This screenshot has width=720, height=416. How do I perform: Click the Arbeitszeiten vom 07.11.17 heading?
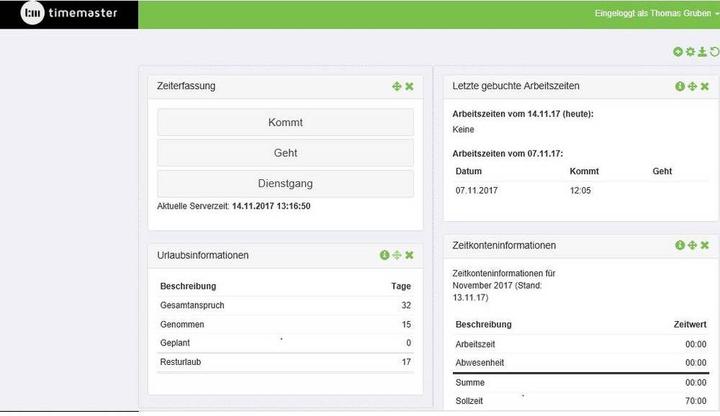coord(507,154)
